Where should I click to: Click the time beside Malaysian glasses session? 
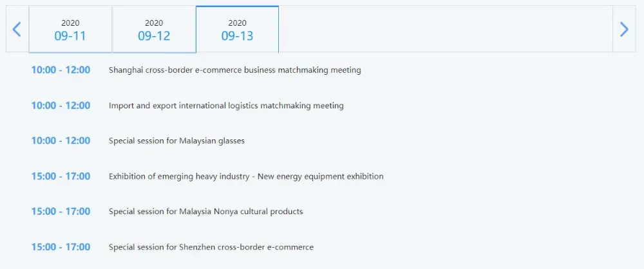(x=61, y=141)
